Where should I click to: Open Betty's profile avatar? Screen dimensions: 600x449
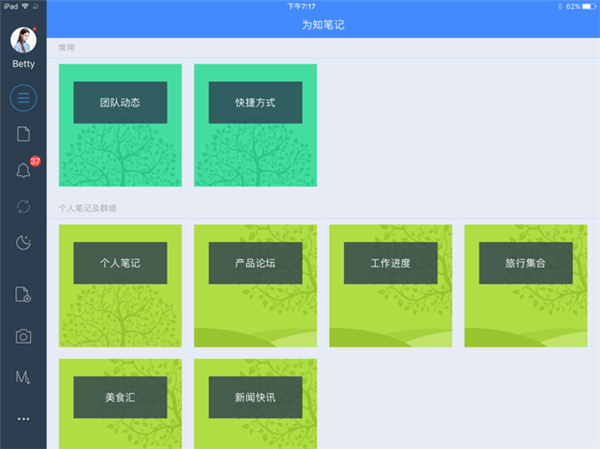click(x=23, y=40)
